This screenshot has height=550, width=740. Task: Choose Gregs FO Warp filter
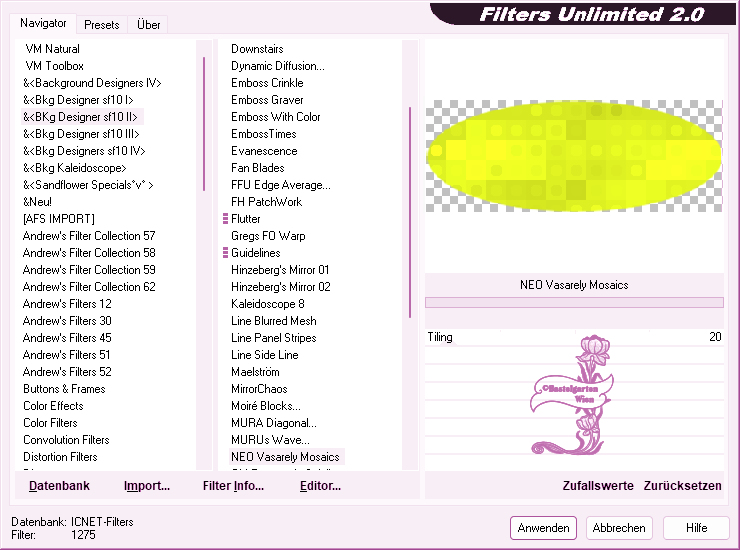pyautogui.click(x=268, y=236)
